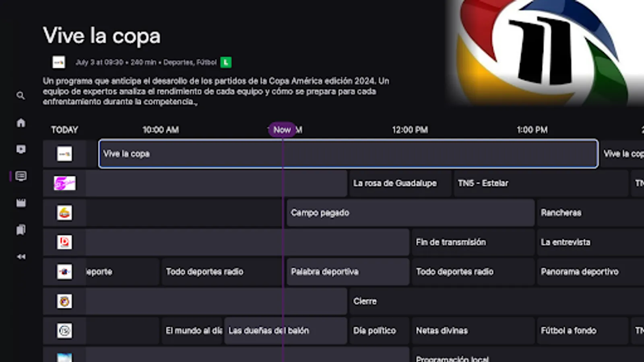Image resolution: width=644 pixels, height=362 pixels.
Task: Click the green L rating badge
Action: [x=227, y=63]
